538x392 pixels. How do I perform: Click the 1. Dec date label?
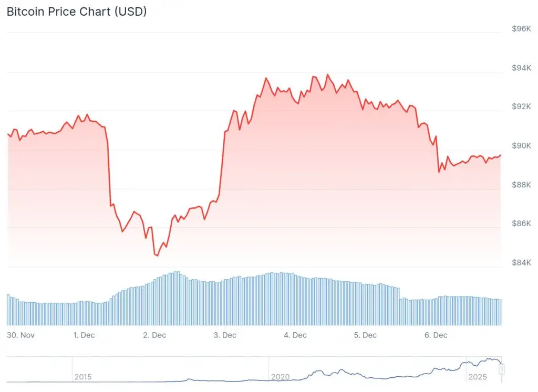(84, 335)
